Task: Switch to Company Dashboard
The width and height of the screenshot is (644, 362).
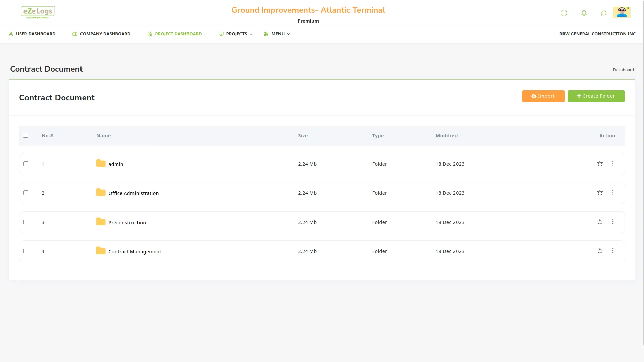Action: 102,34
